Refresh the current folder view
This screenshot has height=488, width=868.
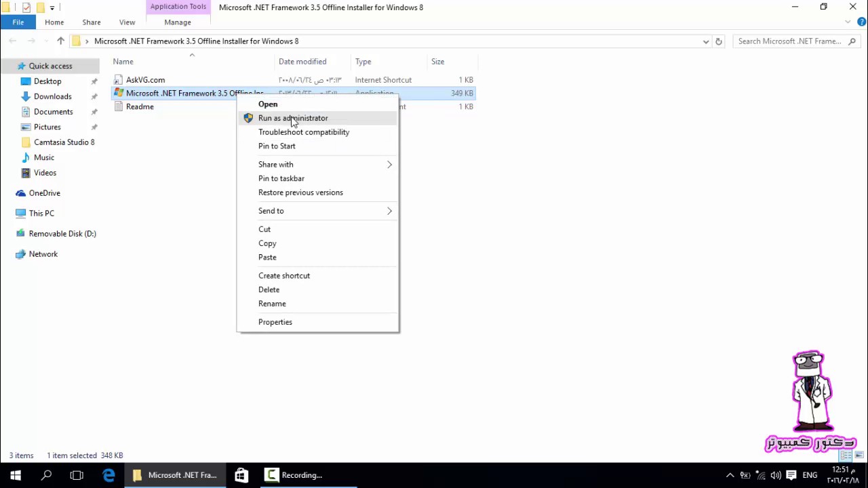[x=719, y=41]
